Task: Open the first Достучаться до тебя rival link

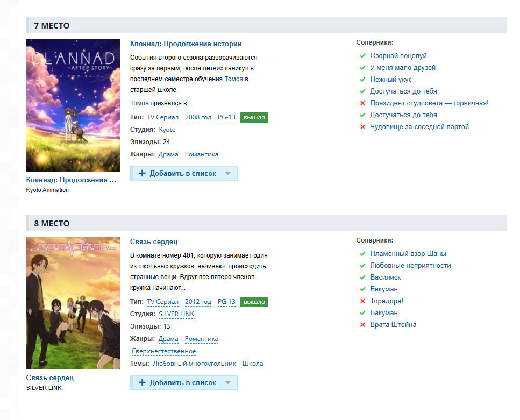Action: point(404,91)
